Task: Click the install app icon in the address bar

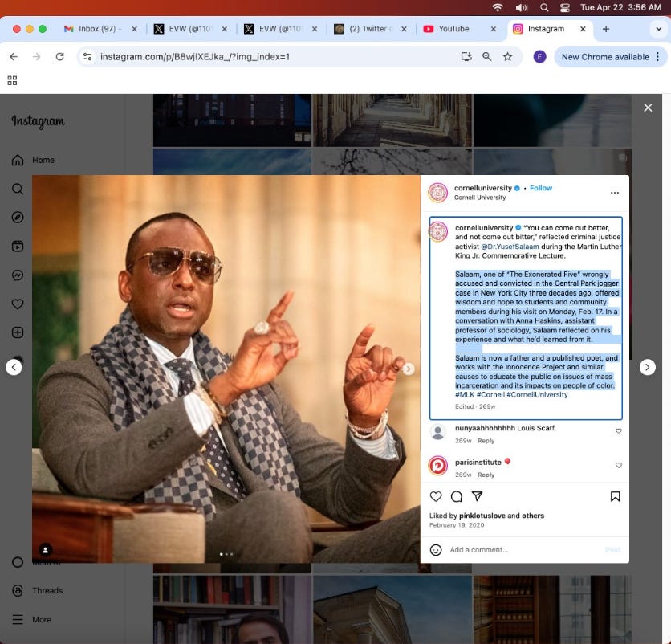Action: click(x=466, y=57)
